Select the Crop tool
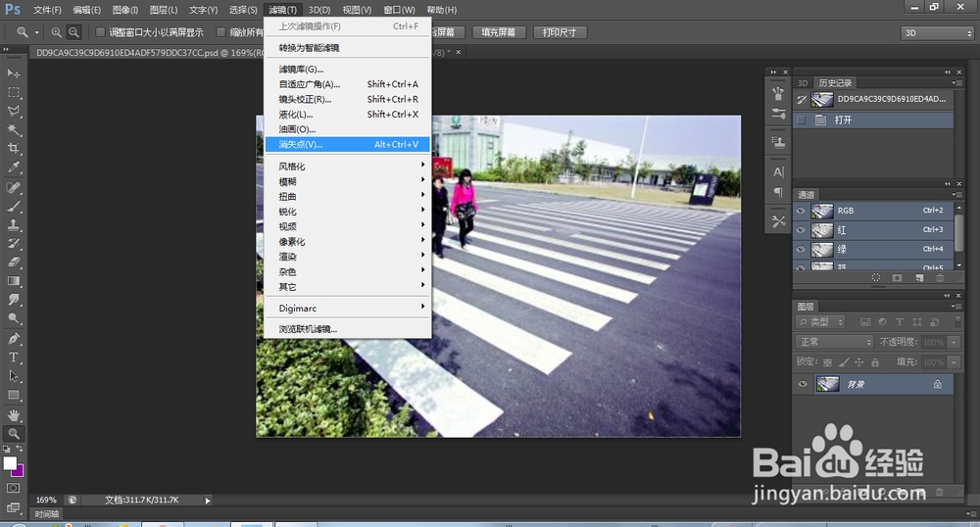This screenshot has width=980, height=527. tap(13, 149)
